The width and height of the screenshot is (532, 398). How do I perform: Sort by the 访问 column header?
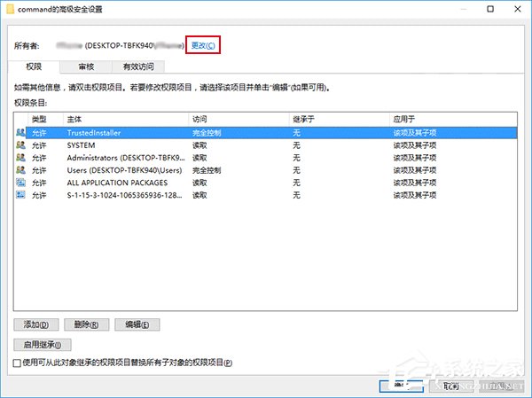[239, 119]
